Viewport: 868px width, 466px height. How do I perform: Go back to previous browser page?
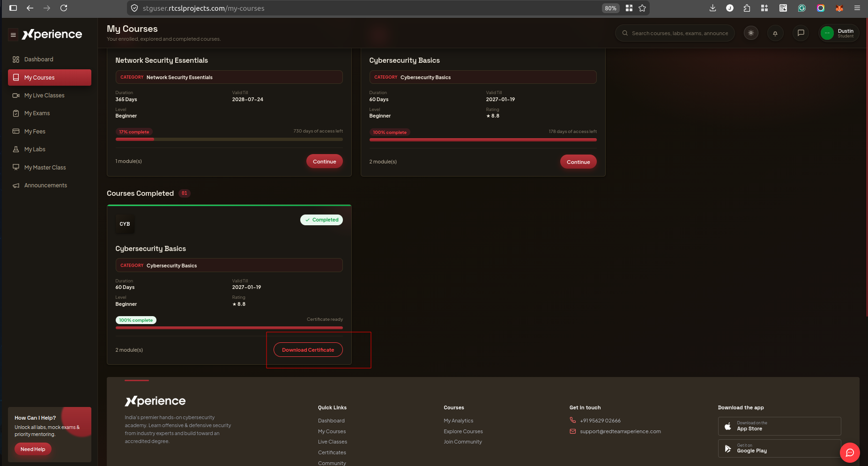(30, 8)
